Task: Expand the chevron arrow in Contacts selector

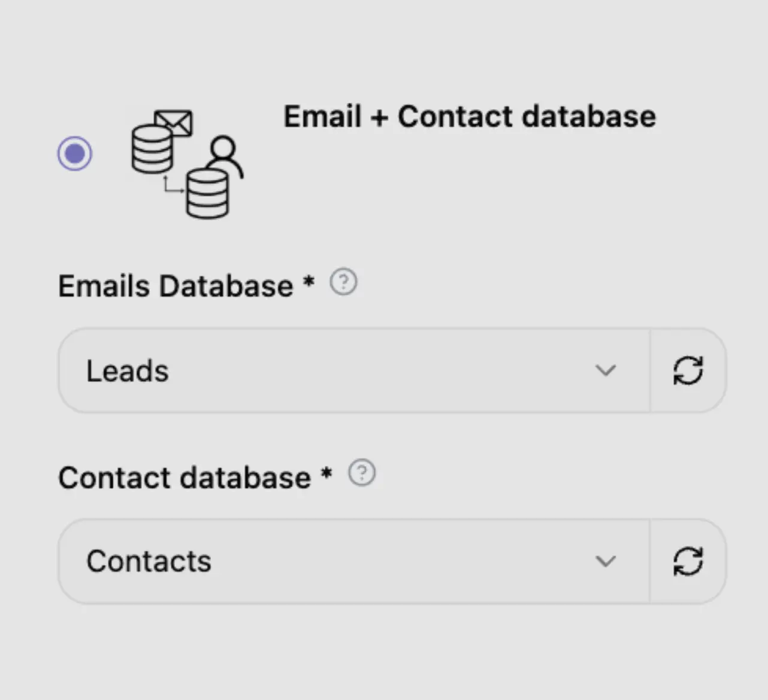Action: [606, 562]
